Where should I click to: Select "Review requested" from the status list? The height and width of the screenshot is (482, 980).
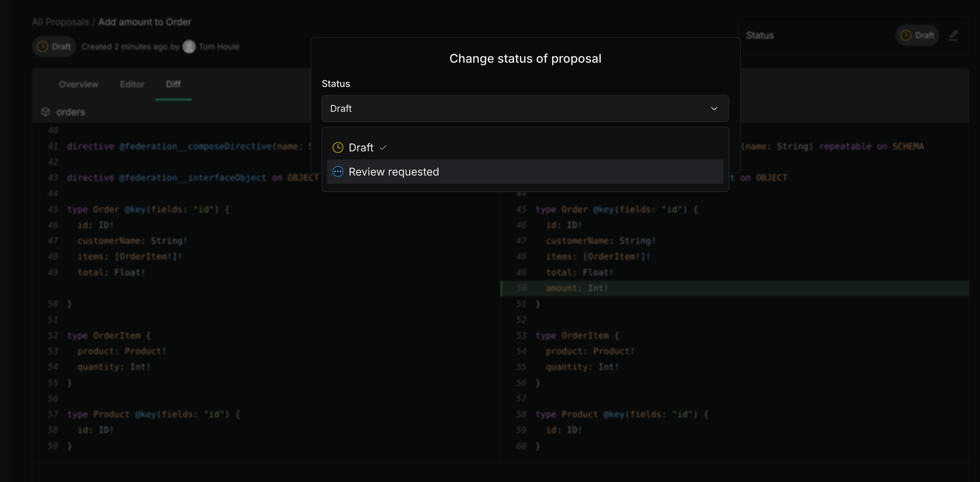(394, 172)
